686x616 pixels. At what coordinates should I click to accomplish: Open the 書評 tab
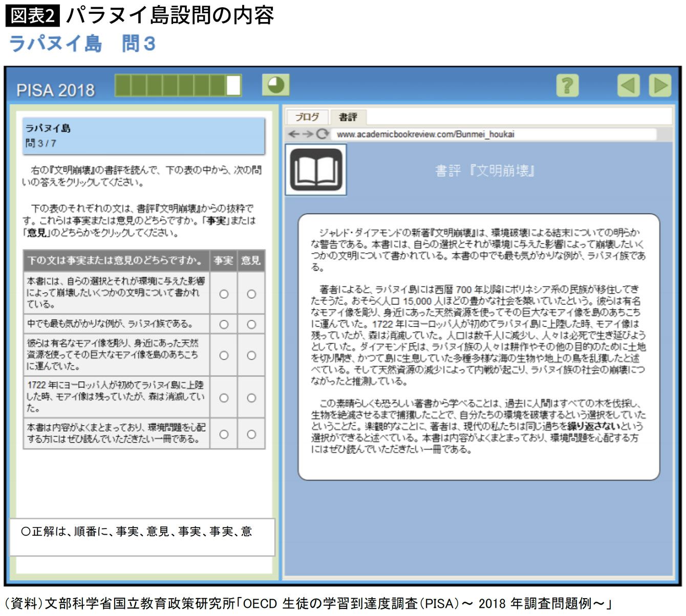[348, 117]
